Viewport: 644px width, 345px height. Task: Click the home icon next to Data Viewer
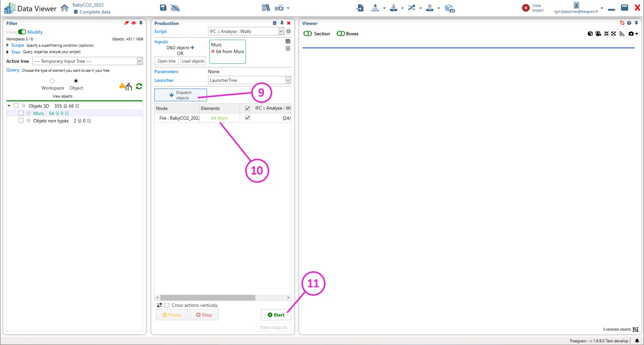coord(64,8)
